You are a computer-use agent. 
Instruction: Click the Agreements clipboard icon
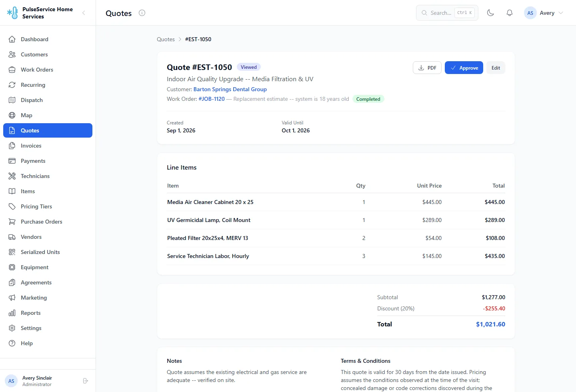click(12, 282)
